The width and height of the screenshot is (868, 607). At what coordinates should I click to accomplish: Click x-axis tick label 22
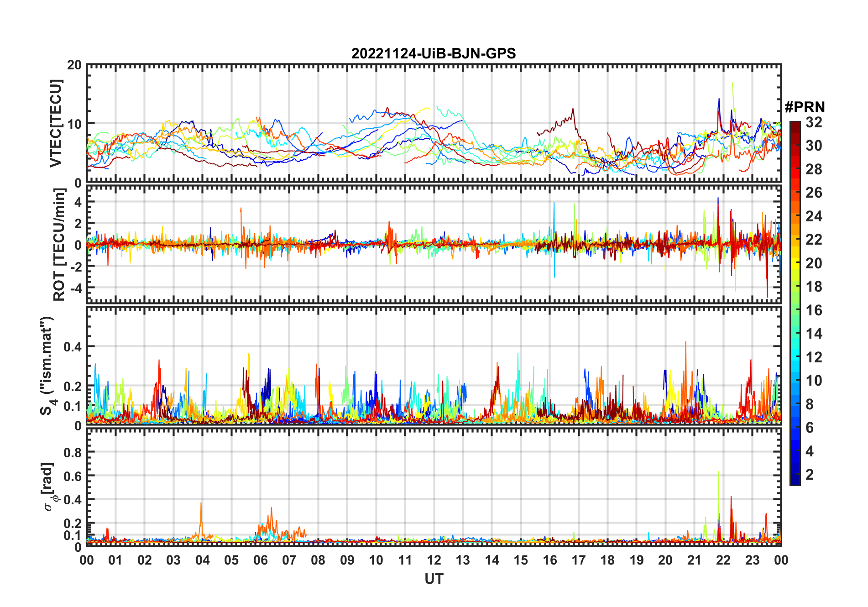723,560
